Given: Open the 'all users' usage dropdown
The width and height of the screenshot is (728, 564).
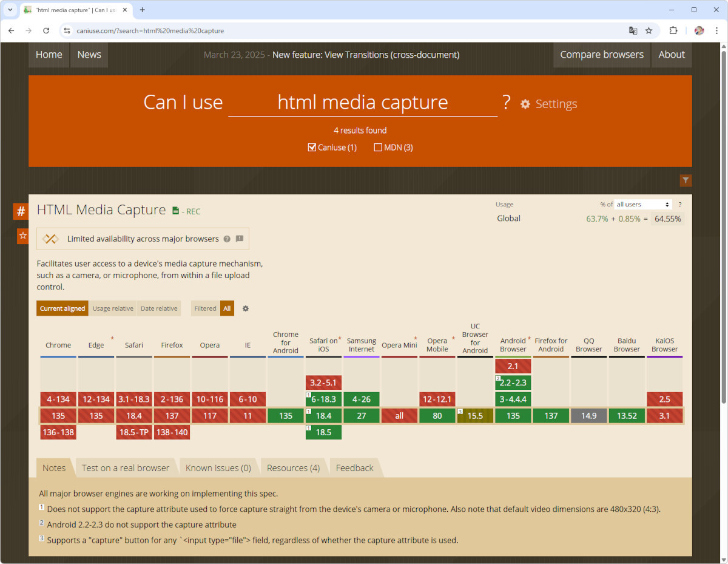Looking at the screenshot, I should (x=643, y=205).
